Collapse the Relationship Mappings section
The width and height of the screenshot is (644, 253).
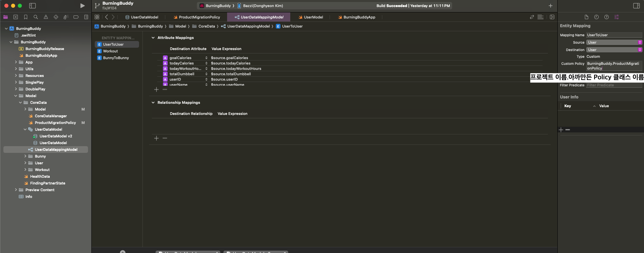click(153, 102)
